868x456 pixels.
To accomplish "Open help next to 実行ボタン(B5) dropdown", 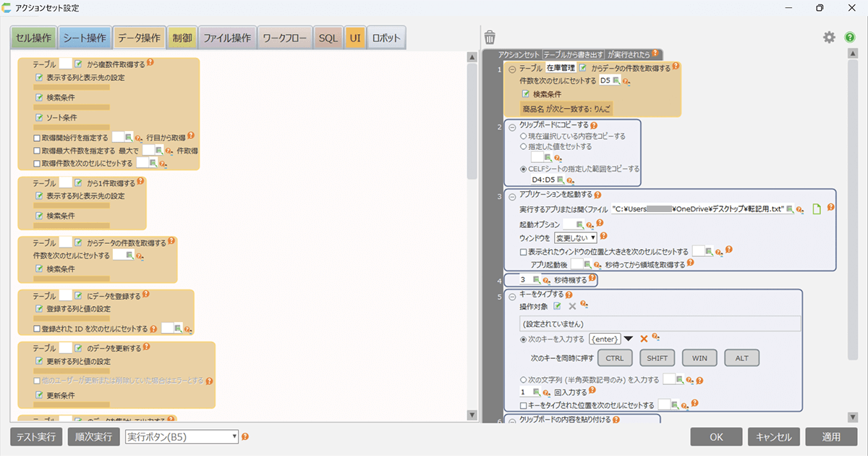I will (245, 436).
